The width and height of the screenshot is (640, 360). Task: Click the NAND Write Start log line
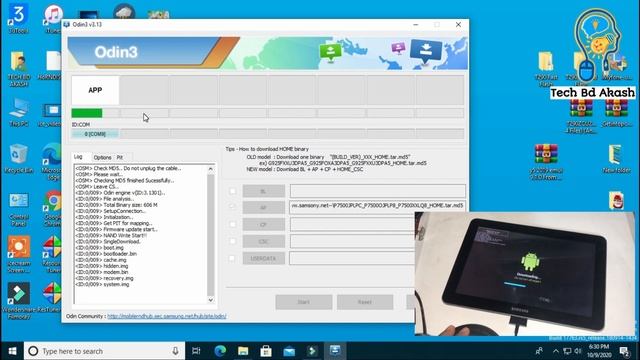click(111, 236)
